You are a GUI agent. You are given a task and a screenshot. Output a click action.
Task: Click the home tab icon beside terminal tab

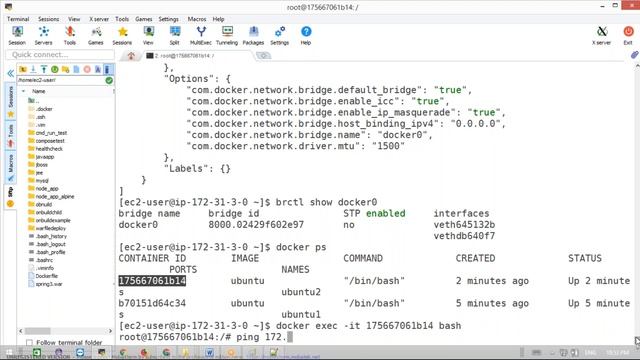pos(131,56)
